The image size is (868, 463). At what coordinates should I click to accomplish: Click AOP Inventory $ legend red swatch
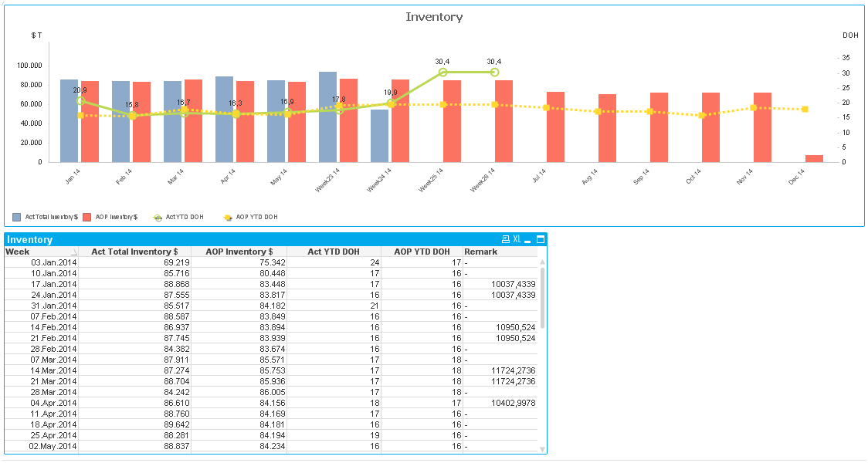coord(87,218)
